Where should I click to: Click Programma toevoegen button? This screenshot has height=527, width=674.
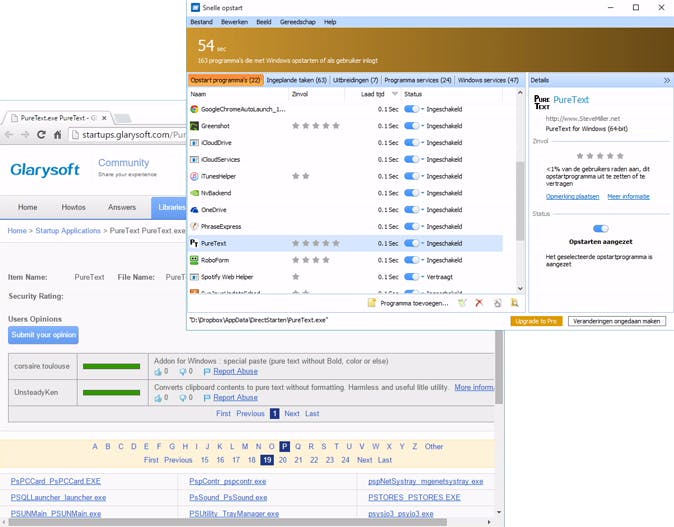[x=408, y=303]
